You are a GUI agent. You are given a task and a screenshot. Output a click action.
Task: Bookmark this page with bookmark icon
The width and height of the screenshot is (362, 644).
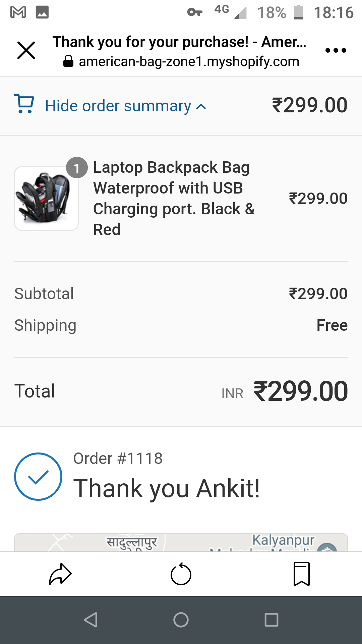coord(302,574)
